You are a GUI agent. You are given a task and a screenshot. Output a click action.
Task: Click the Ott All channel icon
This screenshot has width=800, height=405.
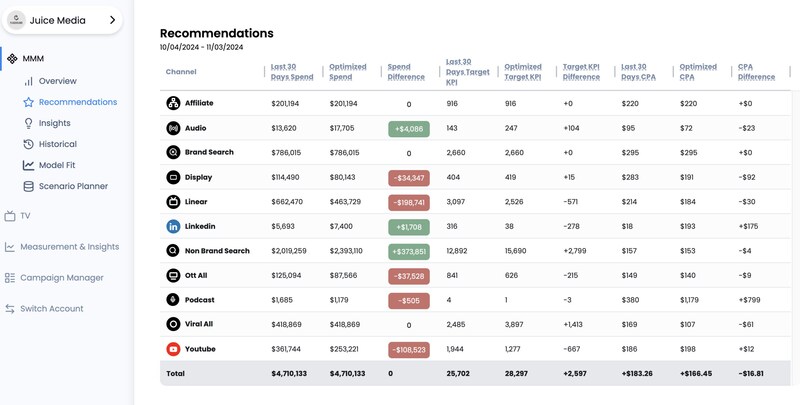tap(173, 276)
